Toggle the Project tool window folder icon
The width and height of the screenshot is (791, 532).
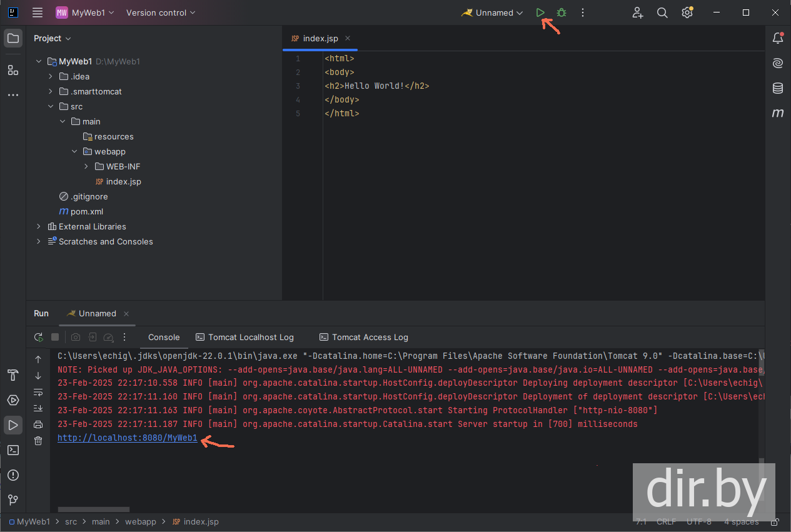(13, 38)
